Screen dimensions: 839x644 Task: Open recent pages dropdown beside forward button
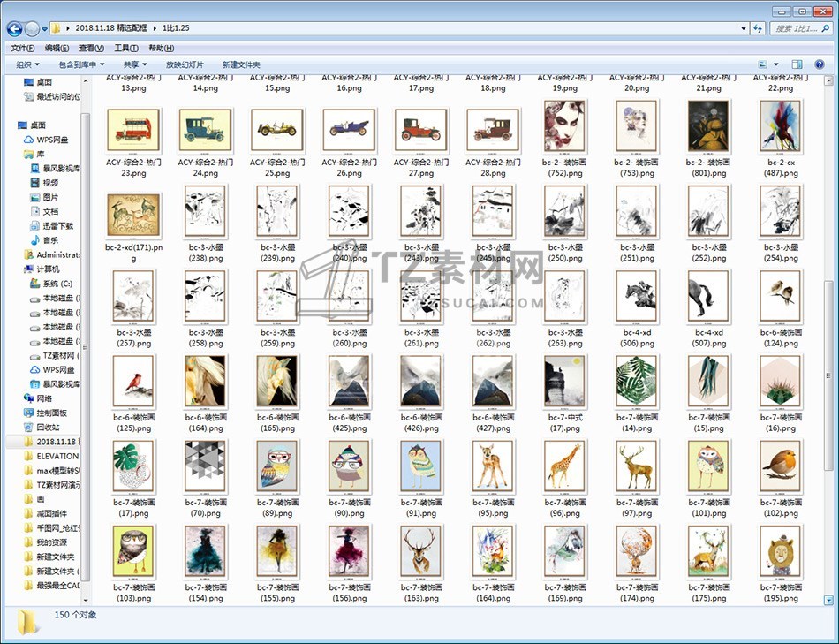point(45,28)
